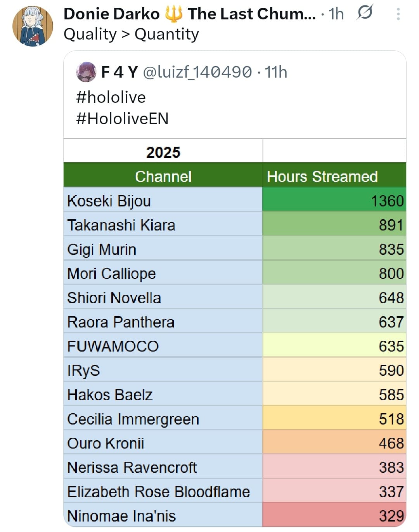Click the red 329 hours cell
This screenshot has width=419, height=532.
pos(334,516)
